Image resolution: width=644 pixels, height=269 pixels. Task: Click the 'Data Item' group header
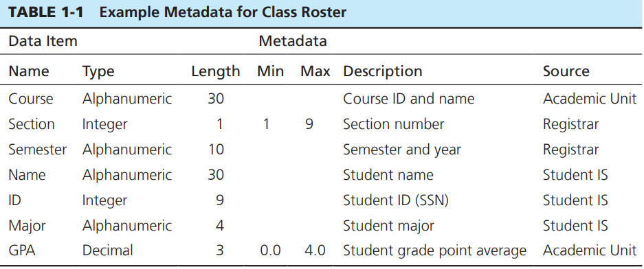[x=43, y=41]
